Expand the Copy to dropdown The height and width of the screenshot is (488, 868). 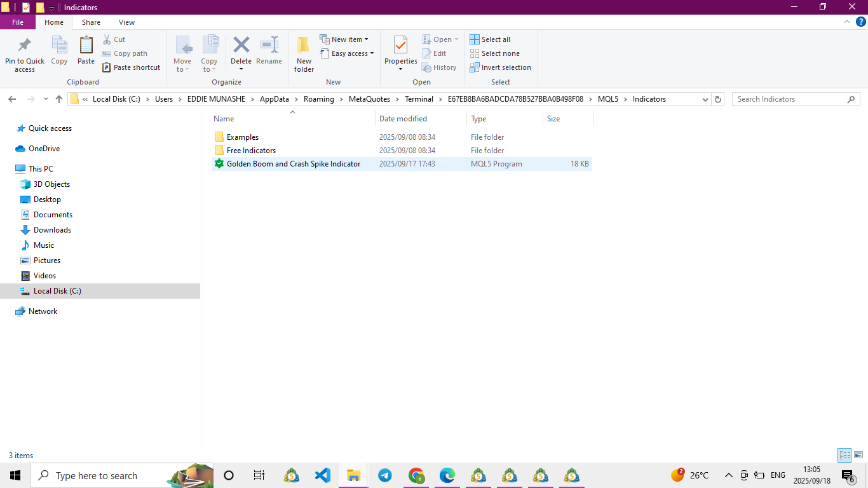(x=209, y=69)
